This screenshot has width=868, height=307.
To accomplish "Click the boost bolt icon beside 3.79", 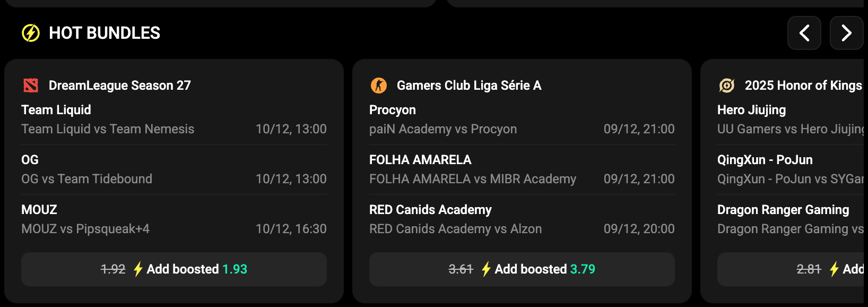I will [x=486, y=269].
